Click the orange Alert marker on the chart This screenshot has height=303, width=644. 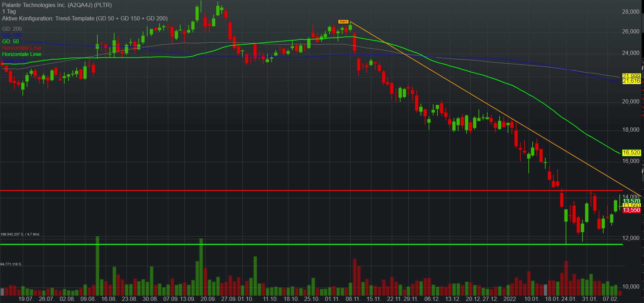pos(343,21)
